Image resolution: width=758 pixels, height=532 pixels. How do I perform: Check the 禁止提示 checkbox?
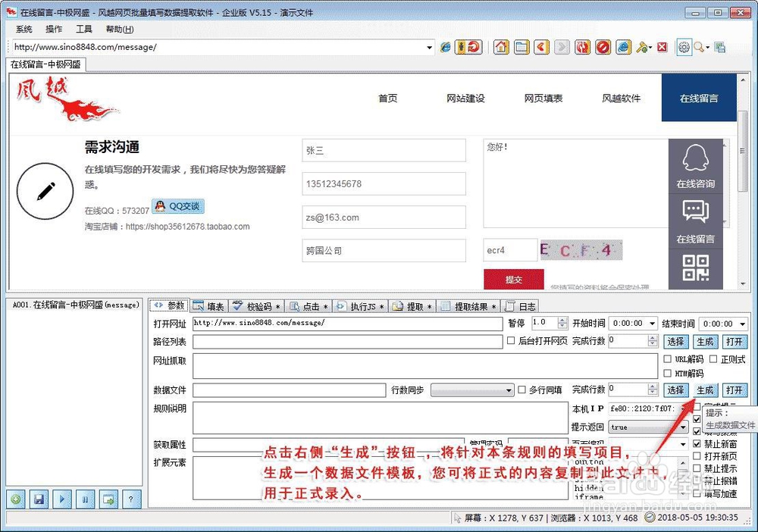coord(697,468)
